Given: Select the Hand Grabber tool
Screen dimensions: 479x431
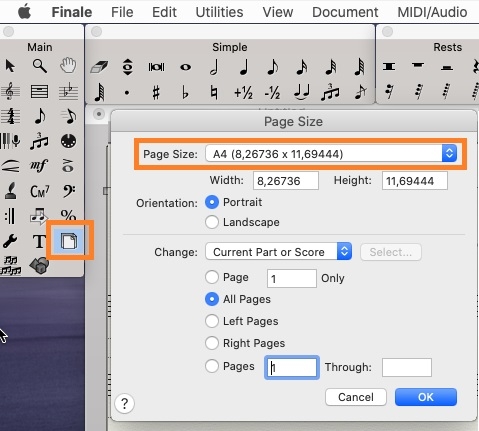Looking at the screenshot, I should pos(68,65).
